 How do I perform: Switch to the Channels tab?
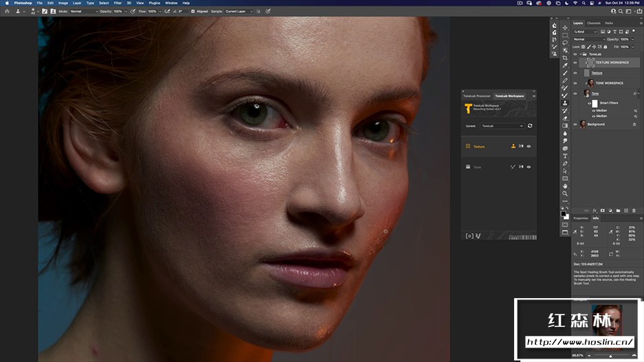click(x=593, y=23)
